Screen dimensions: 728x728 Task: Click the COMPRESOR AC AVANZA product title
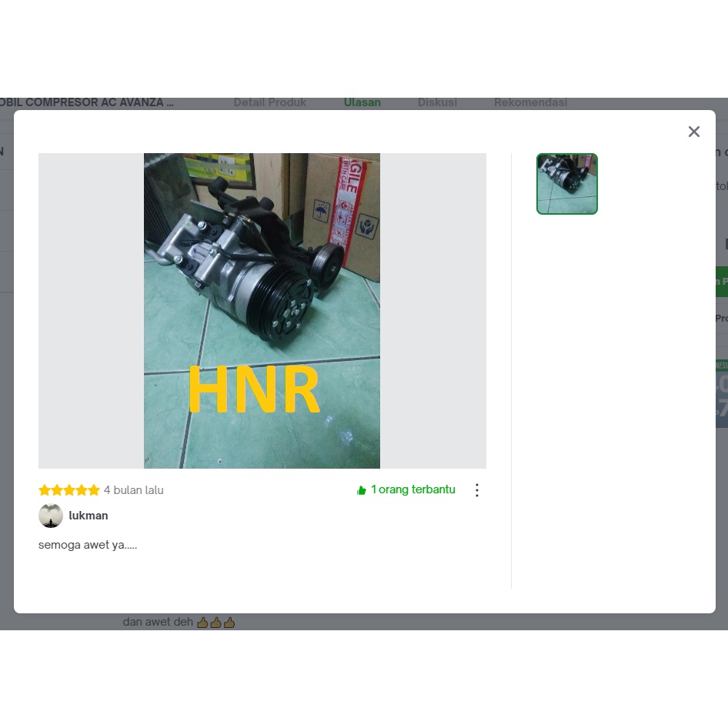[x=87, y=102]
